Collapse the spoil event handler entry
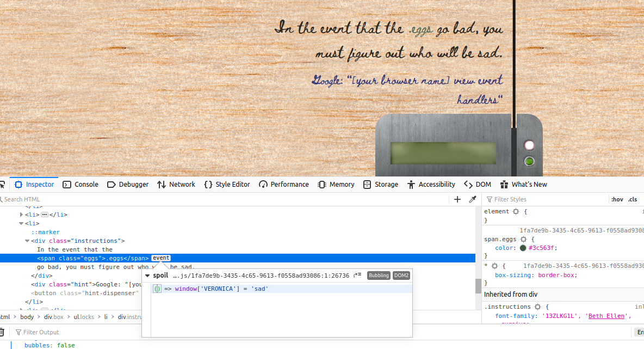This screenshot has height=349, width=644. (x=147, y=275)
